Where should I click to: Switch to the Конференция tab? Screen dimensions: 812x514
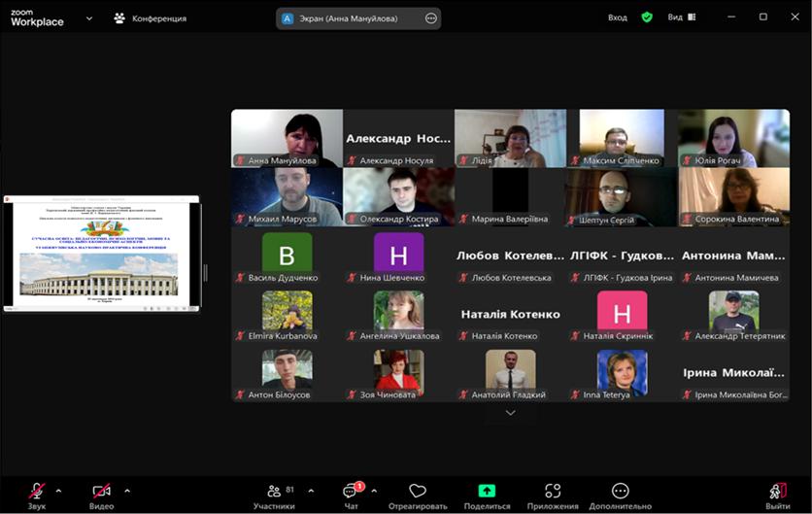[151, 18]
